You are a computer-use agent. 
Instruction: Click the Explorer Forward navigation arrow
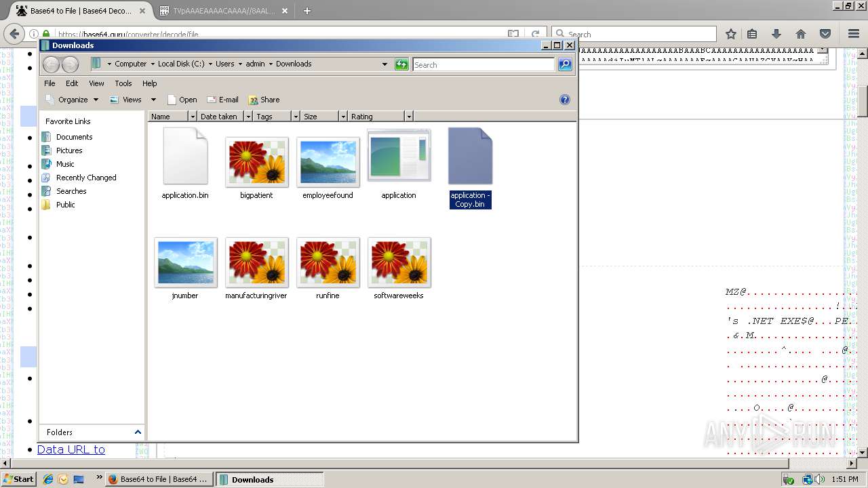71,64
